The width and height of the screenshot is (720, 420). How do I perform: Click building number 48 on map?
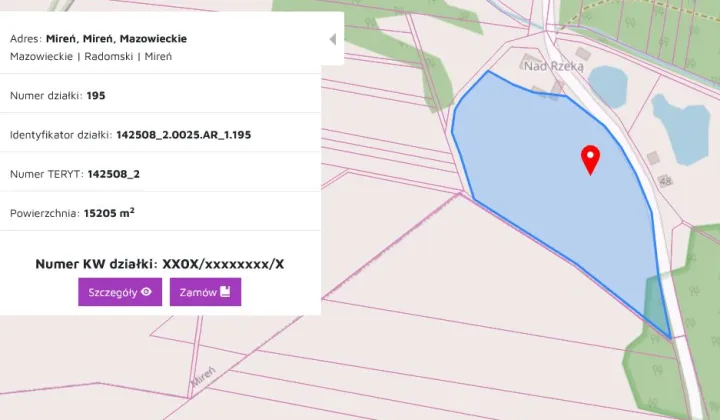tap(665, 181)
